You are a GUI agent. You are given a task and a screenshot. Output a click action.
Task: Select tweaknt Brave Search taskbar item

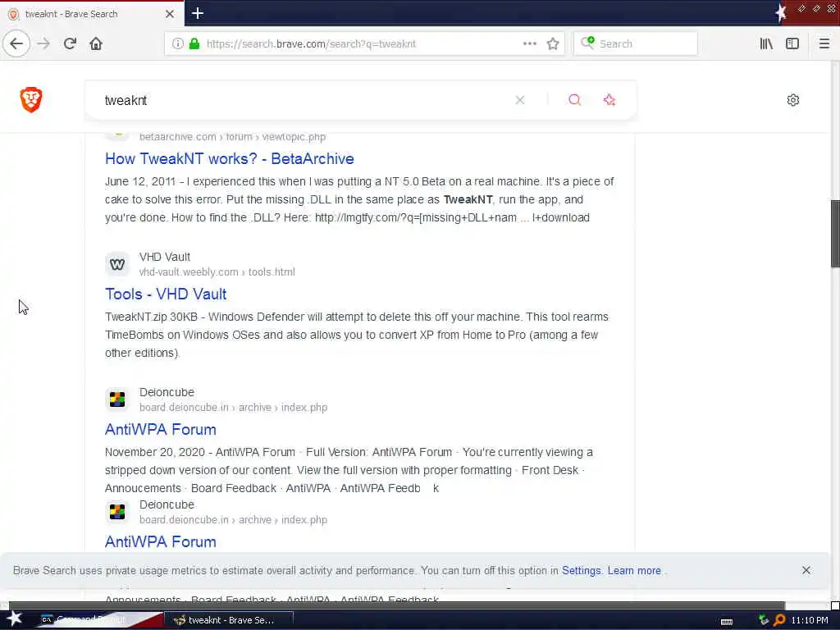coord(229,620)
